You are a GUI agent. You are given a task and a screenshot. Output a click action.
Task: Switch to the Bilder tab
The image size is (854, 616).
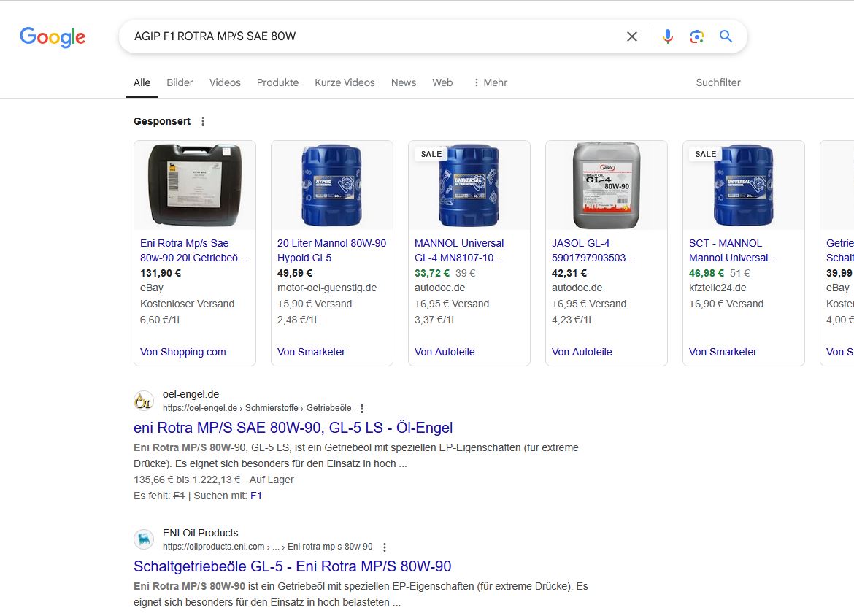(x=180, y=82)
